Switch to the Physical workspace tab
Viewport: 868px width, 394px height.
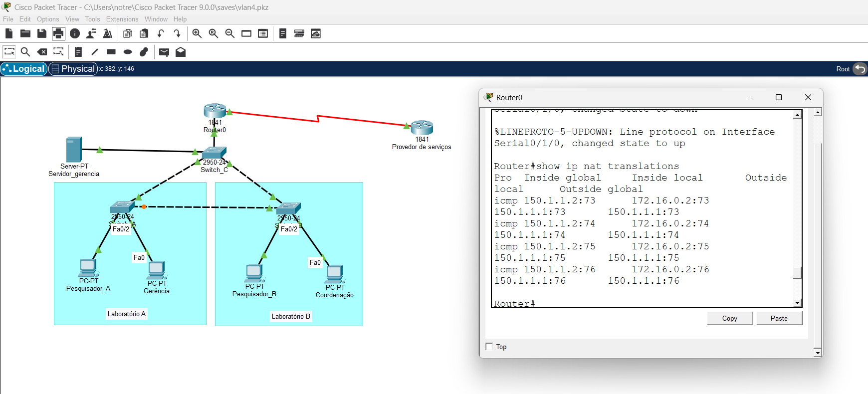tap(73, 69)
